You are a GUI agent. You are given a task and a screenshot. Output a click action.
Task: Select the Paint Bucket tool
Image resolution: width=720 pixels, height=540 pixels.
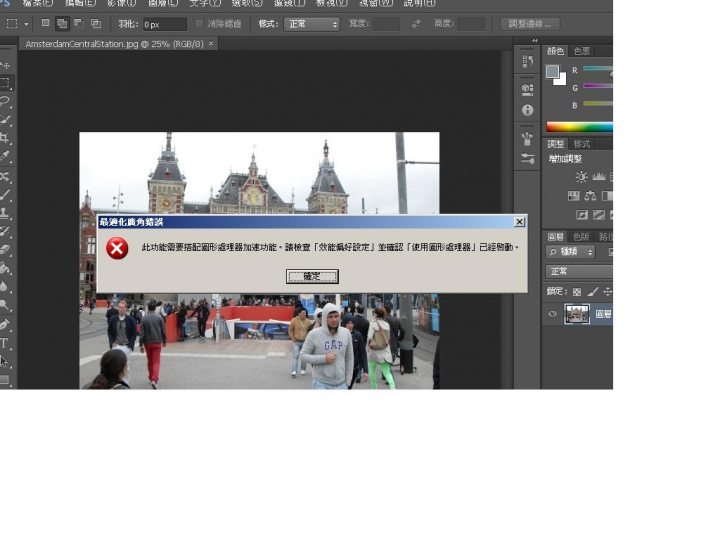5,268
